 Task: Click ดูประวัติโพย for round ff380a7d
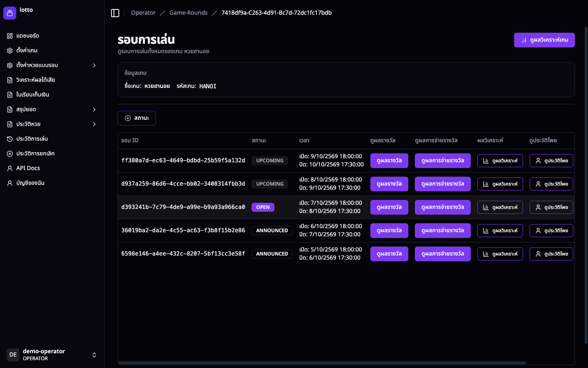pos(551,161)
